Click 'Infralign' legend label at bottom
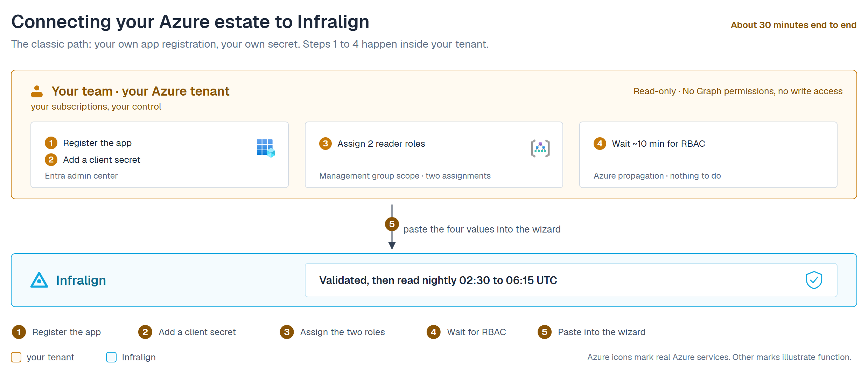Viewport: 868px width, 374px height. pos(139,357)
